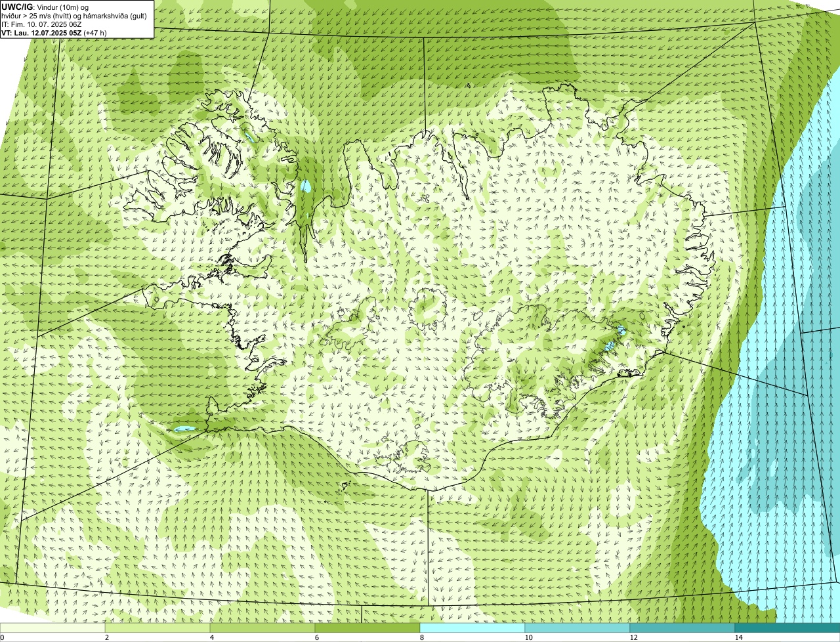The height and width of the screenshot is (642, 840).
Task: Click the 4–6 m/s green legend swatch
Action: click(x=262, y=628)
